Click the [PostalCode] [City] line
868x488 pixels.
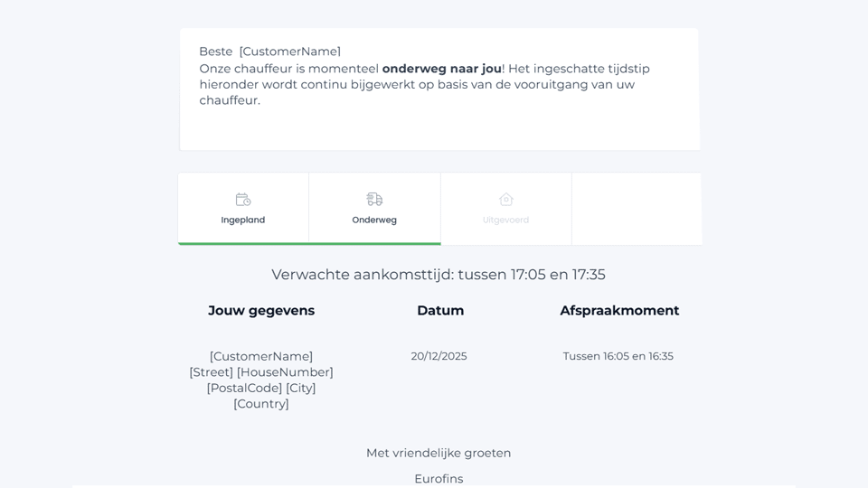coord(261,389)
